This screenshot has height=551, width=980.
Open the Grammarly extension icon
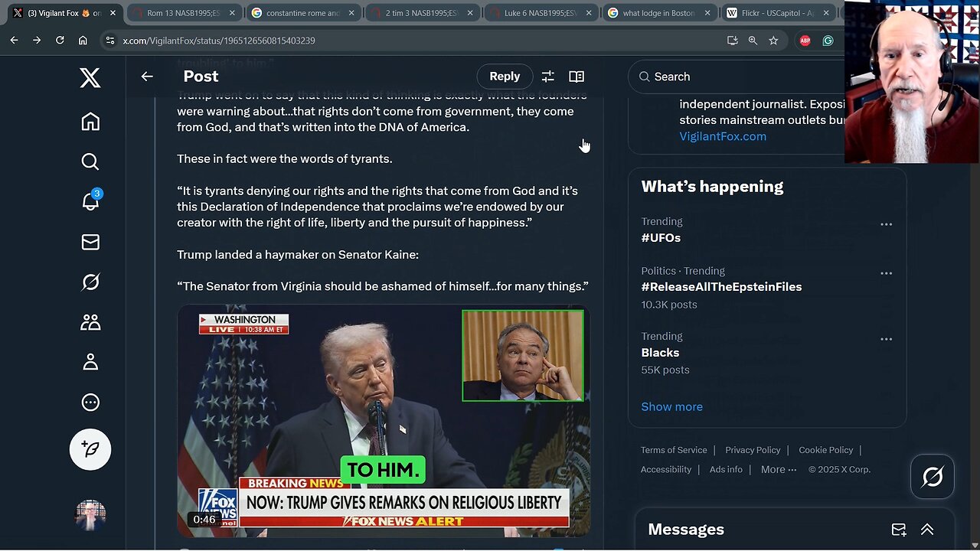(828, 41)
